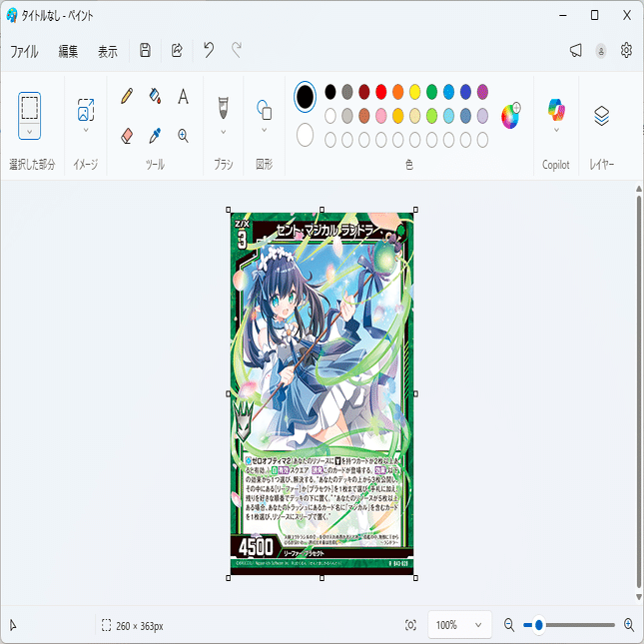Expand the Brush type dropdown arrow
The image size is (644, 644).
click(223, 132)
